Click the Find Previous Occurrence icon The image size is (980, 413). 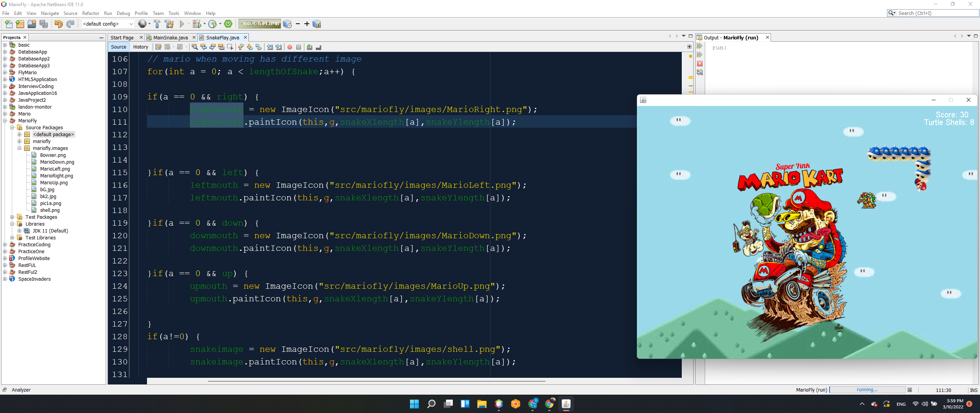coord(203,47)
